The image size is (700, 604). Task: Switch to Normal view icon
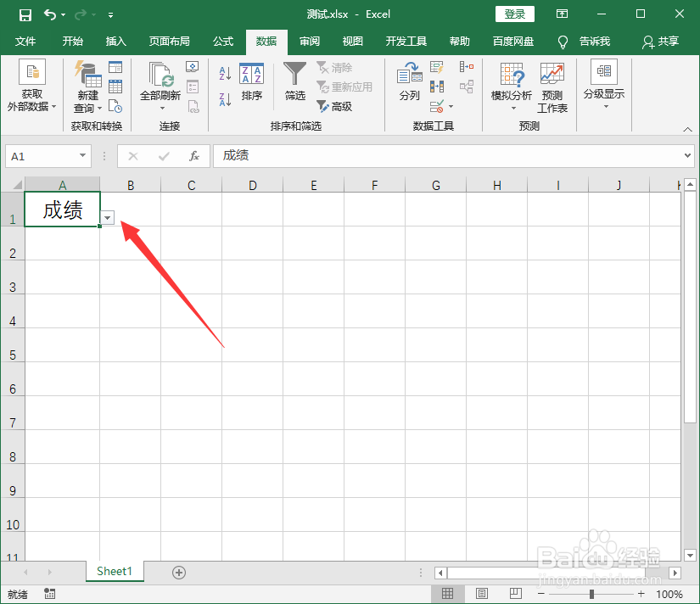pyautogui.click(x=447, y=594)
